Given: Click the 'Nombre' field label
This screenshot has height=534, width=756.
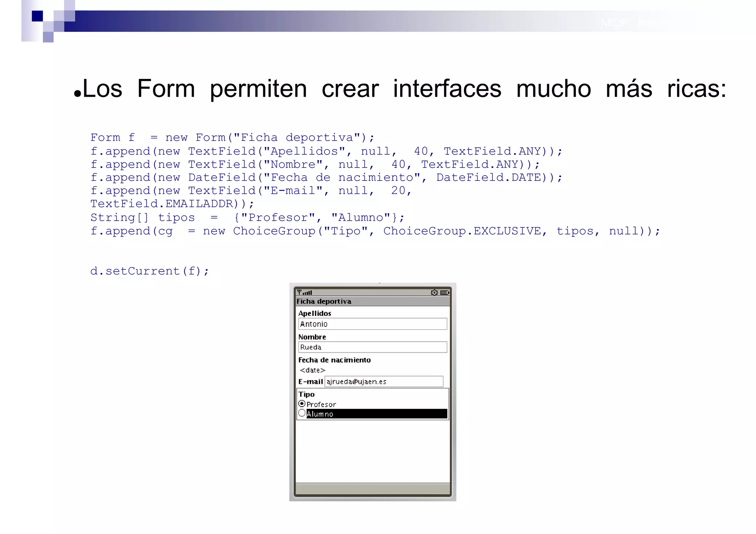Looking at the screenshot, I should (312, 337).
